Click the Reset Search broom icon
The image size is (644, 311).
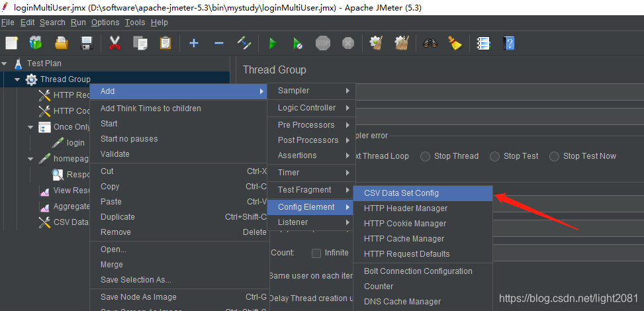tap(455, 43)
